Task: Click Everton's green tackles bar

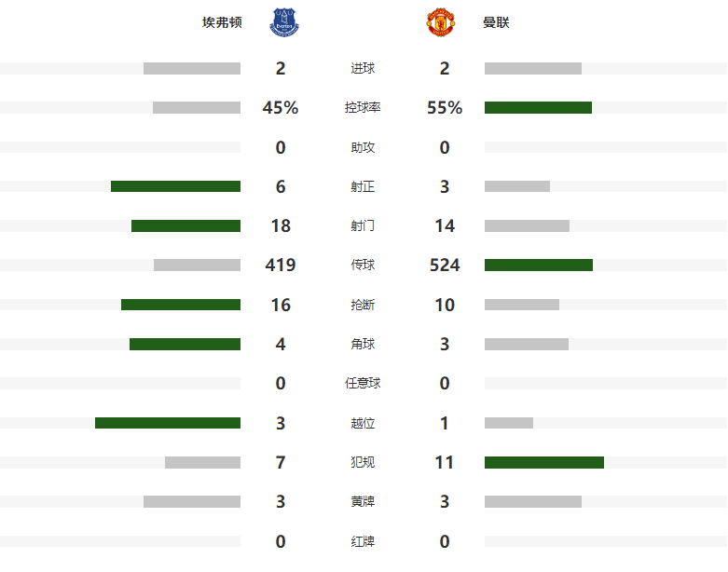Action: pos(181,305)
